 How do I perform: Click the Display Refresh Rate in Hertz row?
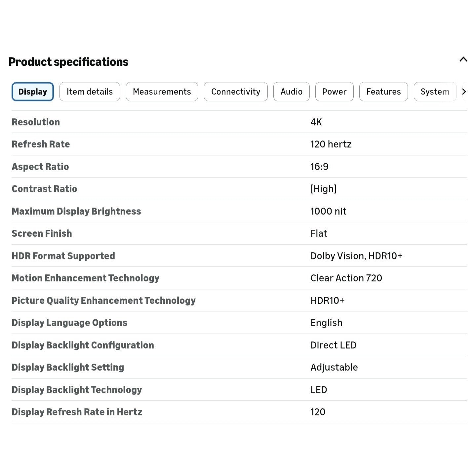(239, 412)
